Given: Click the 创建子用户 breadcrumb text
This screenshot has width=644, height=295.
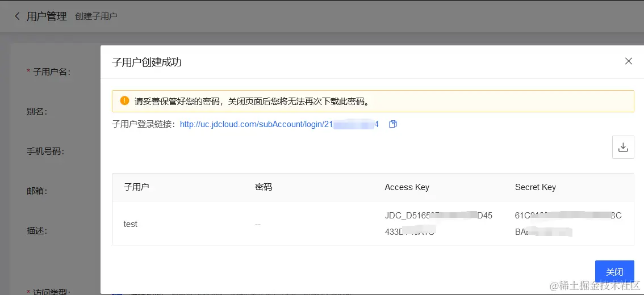Looking at the screenshot, I should (x=96, y=16).
